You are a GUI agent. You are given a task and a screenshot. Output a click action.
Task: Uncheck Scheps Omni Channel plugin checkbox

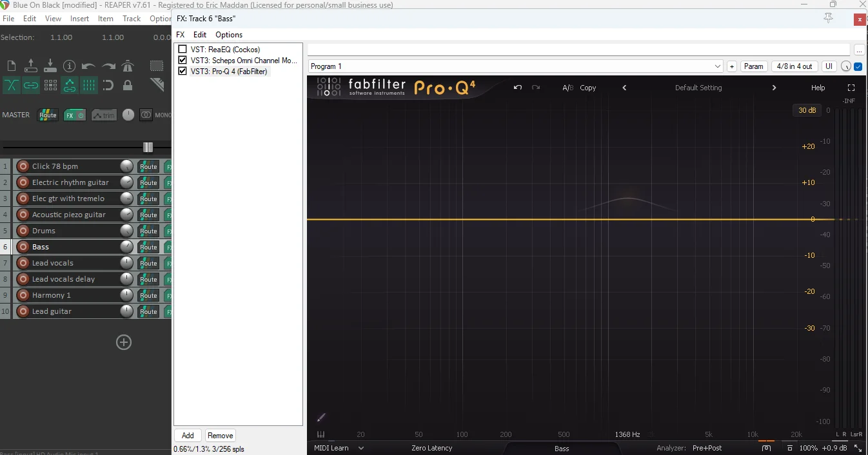point(182,61)
